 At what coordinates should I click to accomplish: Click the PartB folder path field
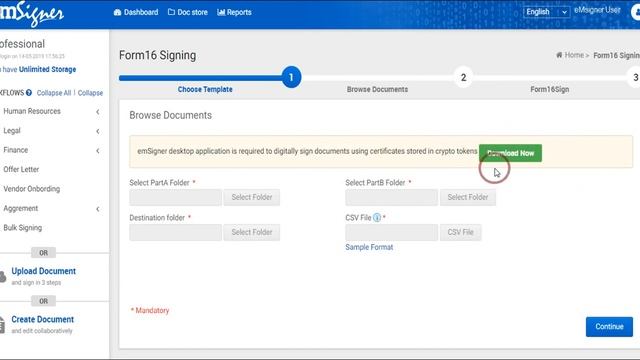pyautogui.click(x=391, y=197)
